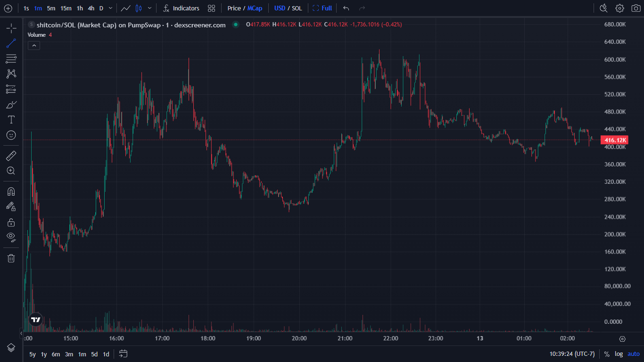Toggle magnet mode for drawings
This screenshot has height=362, width=644.
11,191
